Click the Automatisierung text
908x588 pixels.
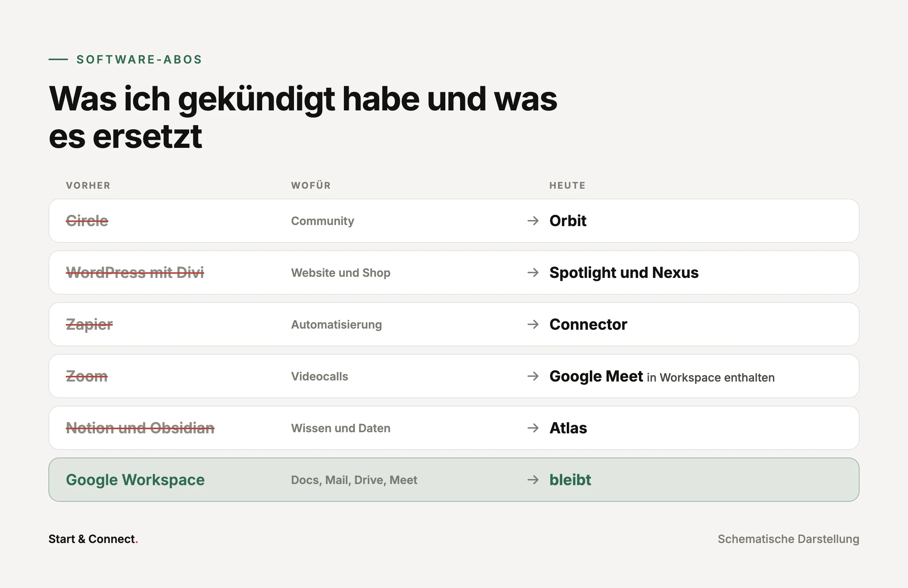point(336,325)
